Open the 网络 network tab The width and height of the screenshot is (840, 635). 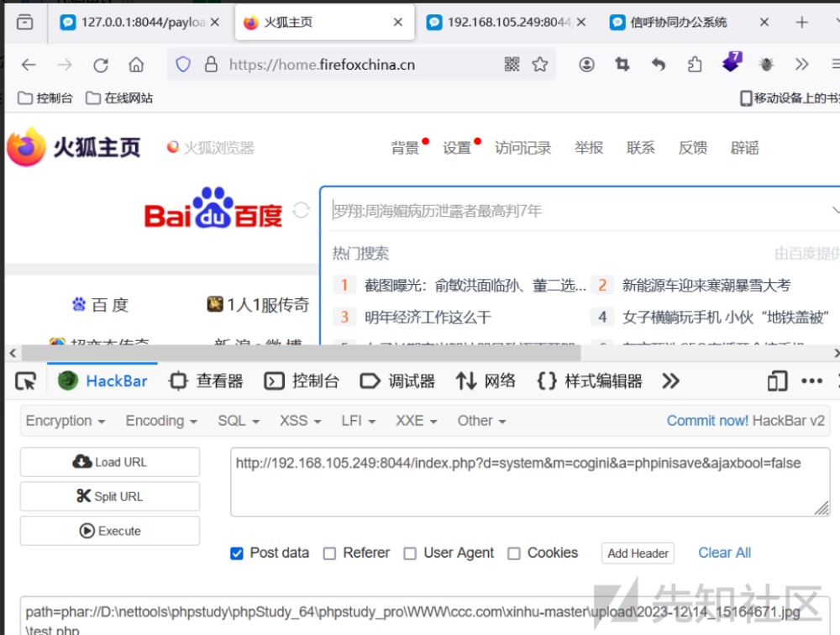pos(486,381)
